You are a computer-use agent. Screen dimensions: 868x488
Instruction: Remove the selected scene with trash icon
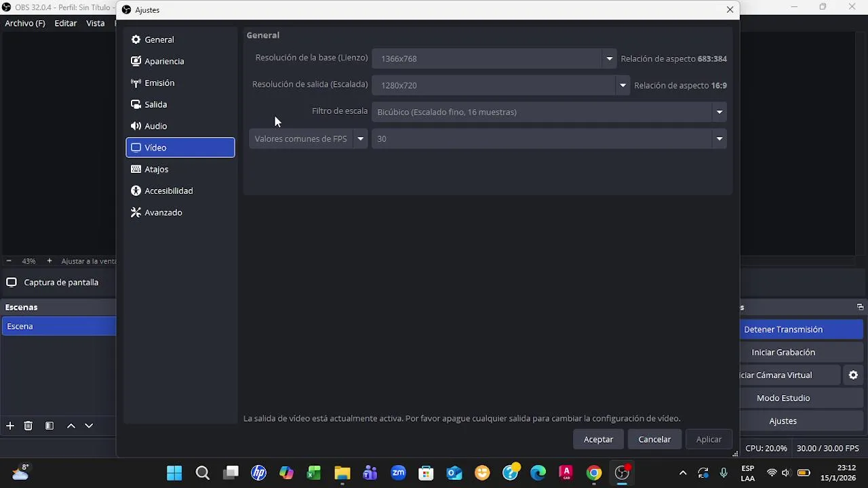pos(28,426)
